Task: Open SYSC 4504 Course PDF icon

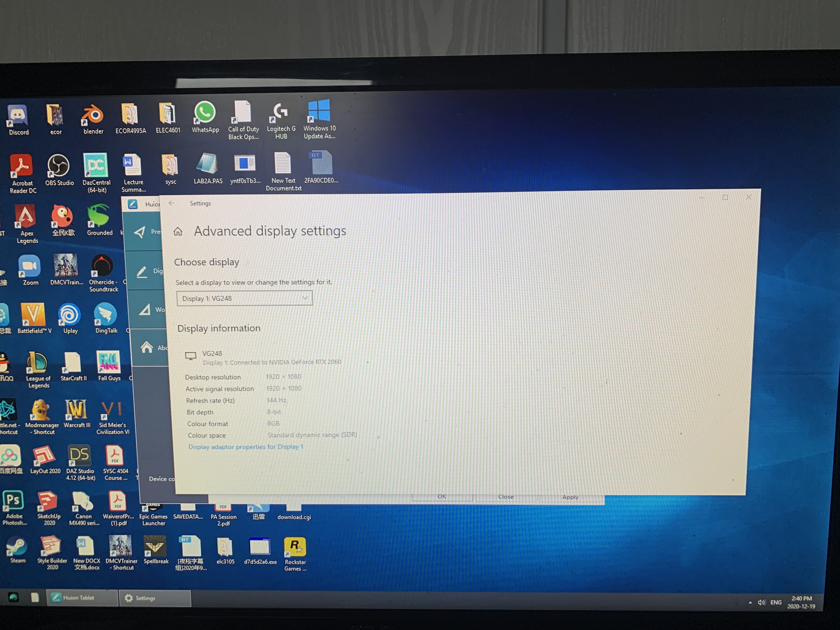Action: tap(115, 463)
